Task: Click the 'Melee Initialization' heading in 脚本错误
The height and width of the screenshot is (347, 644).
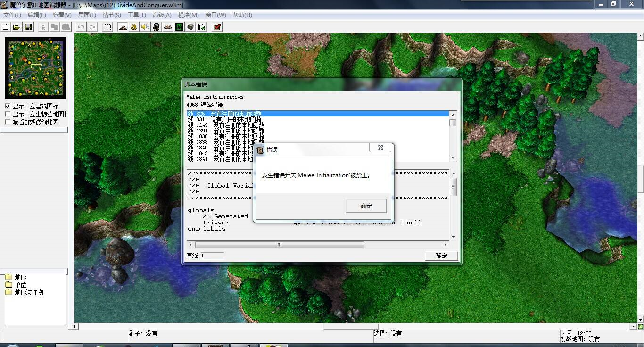Action: pos(215,97)
